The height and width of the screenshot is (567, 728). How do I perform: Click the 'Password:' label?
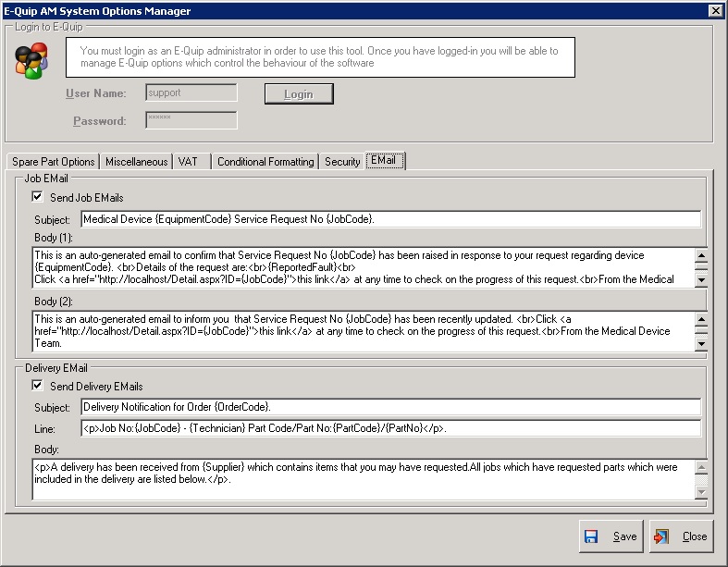99,121
